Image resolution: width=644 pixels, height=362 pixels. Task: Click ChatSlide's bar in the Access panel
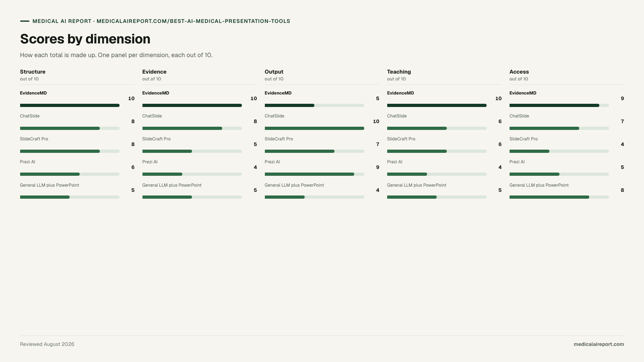(x=559, y=128)
